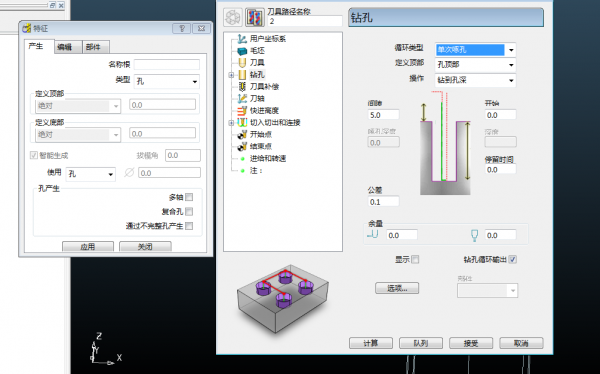
Task: Click 关闭 in the 特征 dialog
Action: [145, 247]
